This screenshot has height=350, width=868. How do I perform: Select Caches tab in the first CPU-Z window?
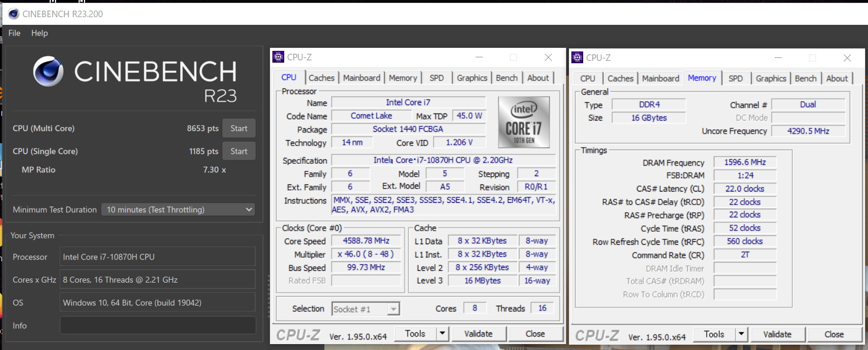[x=321, y=78]
